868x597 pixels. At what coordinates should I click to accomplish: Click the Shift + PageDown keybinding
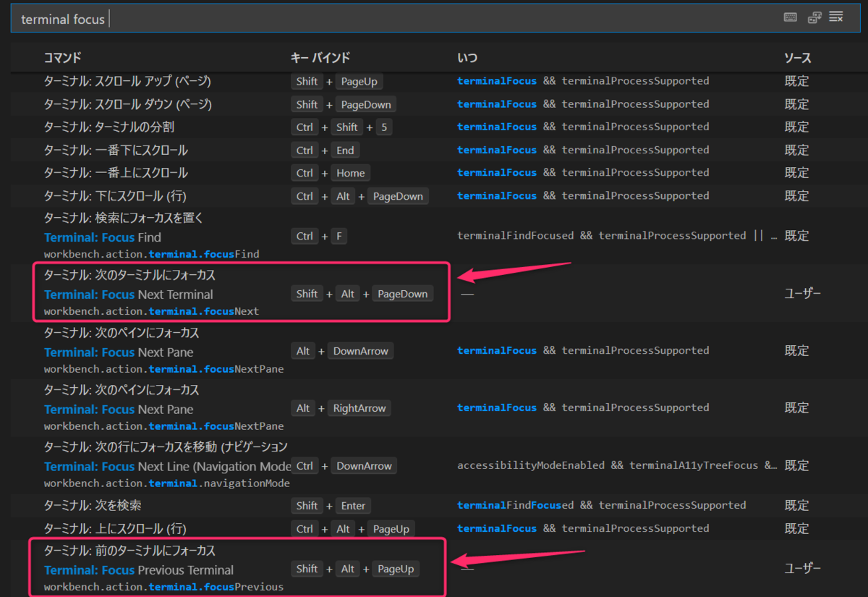tap(344, 104)
